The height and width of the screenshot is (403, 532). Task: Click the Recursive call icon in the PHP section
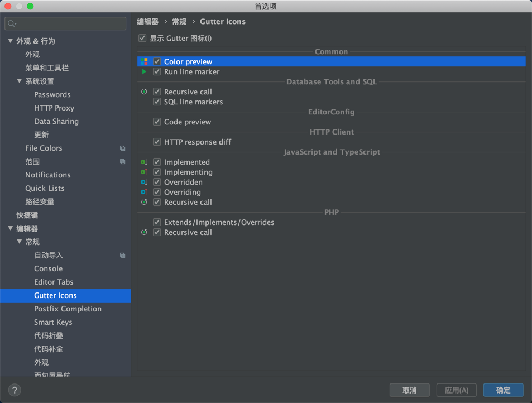145,232
